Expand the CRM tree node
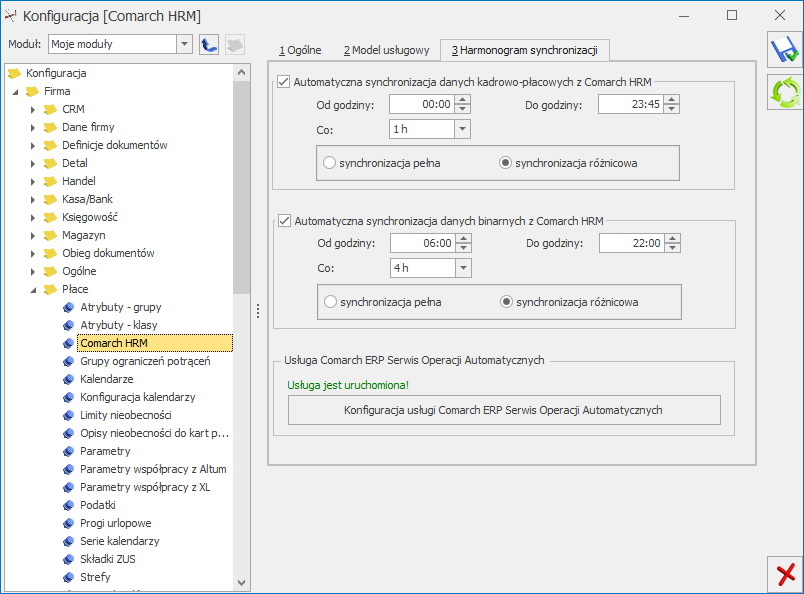804x594 pixels. coord(33,110)
